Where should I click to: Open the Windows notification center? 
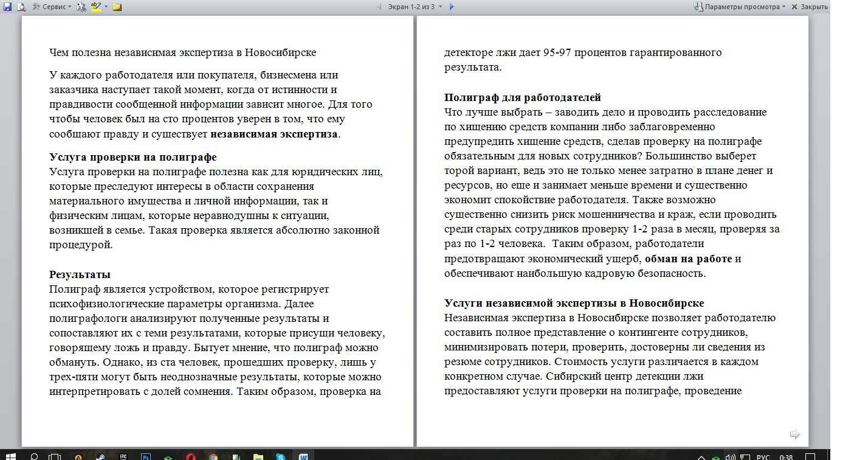coord(810,456)
